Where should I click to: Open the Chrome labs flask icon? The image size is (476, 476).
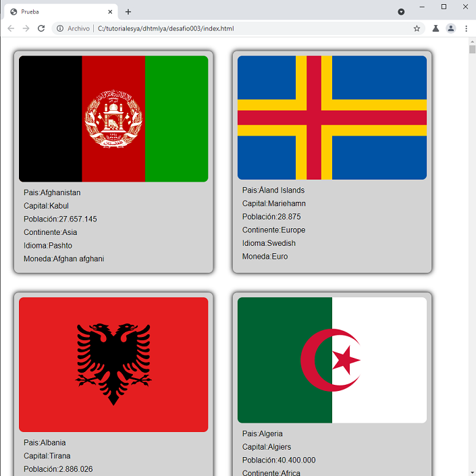(435, 28)
